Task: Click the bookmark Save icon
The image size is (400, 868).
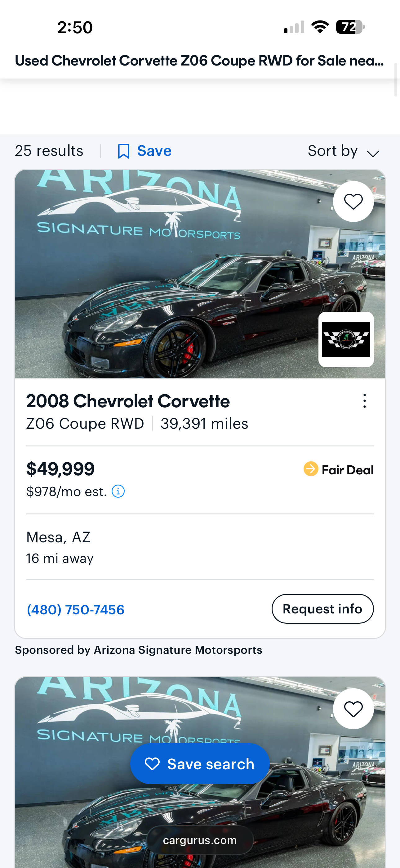Action: coord(124,151)
